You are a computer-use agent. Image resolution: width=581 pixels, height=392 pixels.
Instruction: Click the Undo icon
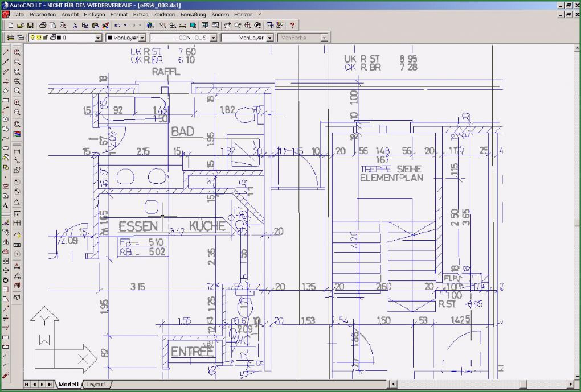[118, 25]
